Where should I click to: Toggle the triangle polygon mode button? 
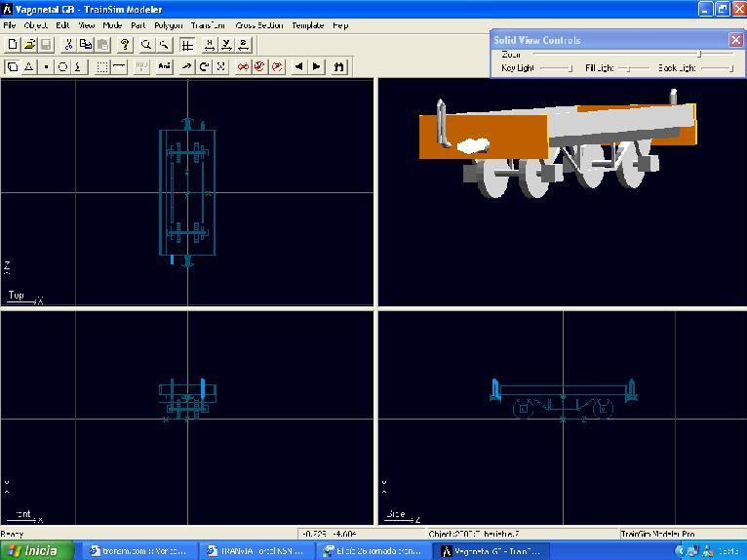tap(29, 67)
